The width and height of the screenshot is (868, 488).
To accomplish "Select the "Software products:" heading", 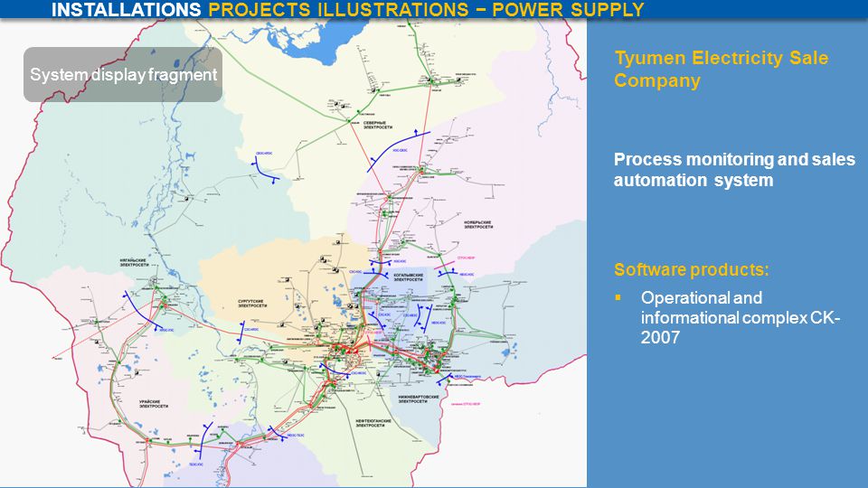I will tap(691, 269).
